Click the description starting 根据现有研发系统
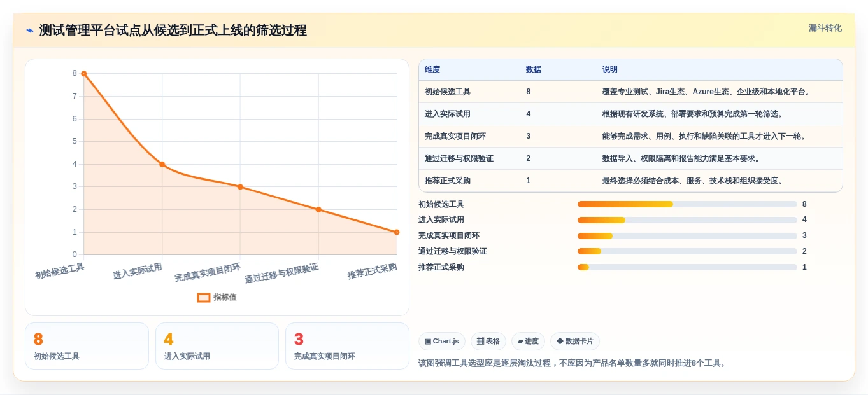The height and width of the screenshot is (395, 868). pyautogui.click(x=692, y=114)
